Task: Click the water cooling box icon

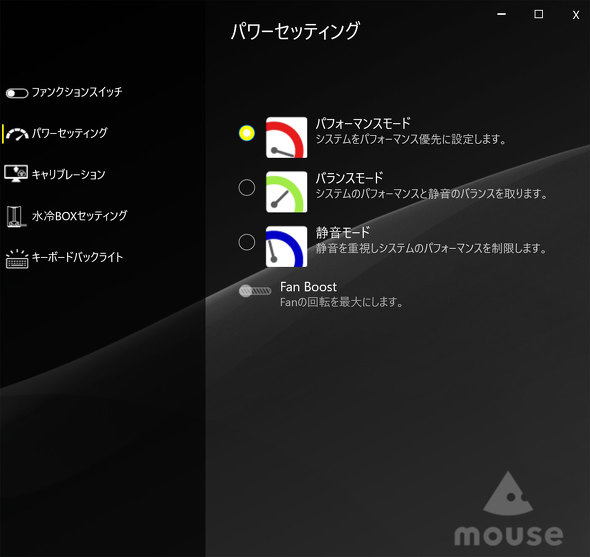Action: (x=16, y=217)
